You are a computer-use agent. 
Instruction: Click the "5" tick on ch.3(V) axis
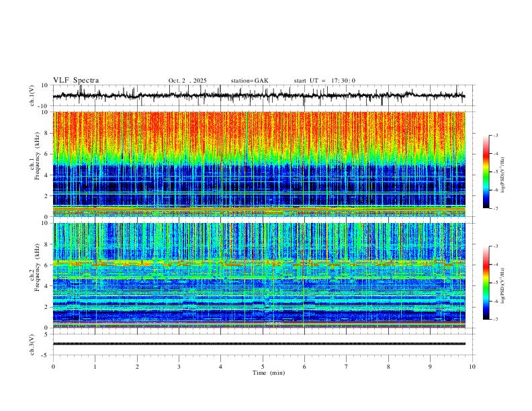(x=47, y=334)
